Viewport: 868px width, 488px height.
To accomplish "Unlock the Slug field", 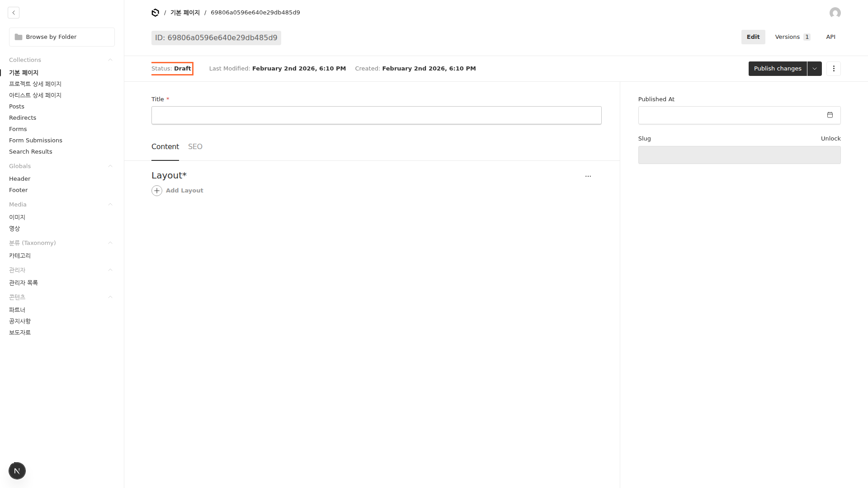I will 830,139.
